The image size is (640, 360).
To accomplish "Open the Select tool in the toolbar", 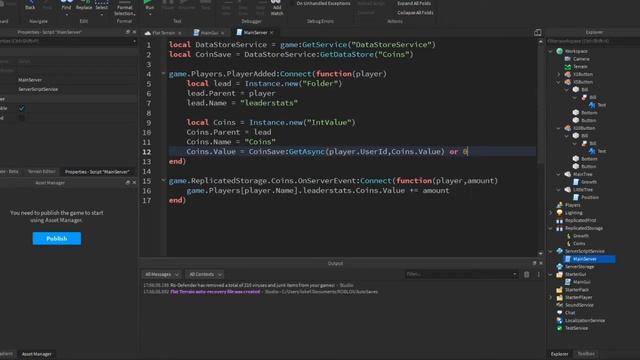I will [102, 7].
